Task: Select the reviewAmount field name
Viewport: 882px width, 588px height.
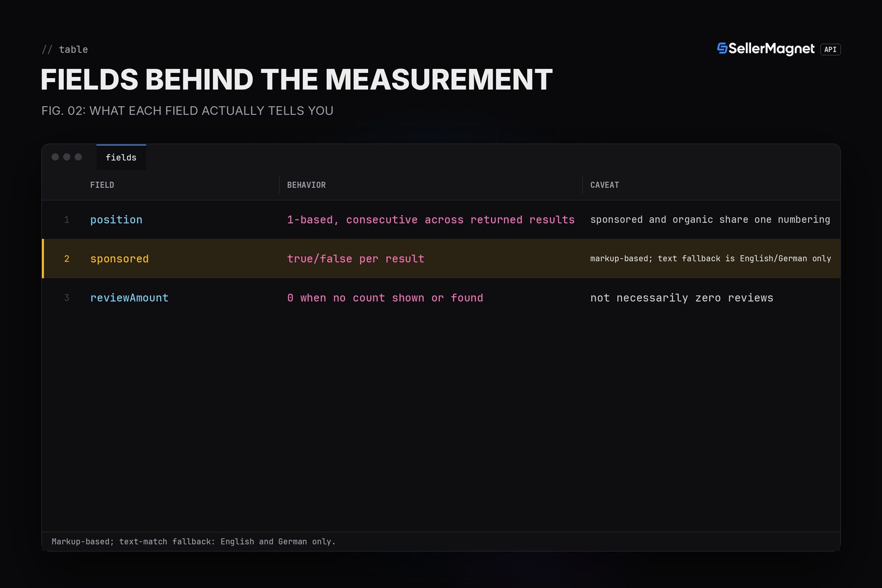Action: click(129, 297)
